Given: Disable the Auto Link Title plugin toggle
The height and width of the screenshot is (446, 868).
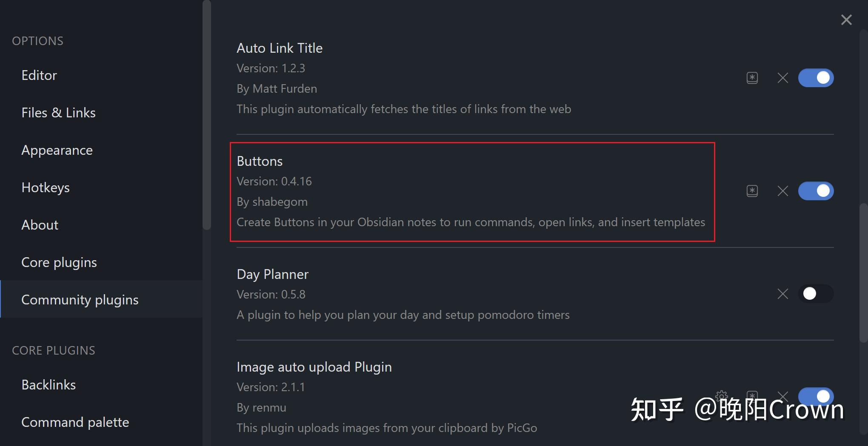Looking at the screenshot, I should coord(816,78).
